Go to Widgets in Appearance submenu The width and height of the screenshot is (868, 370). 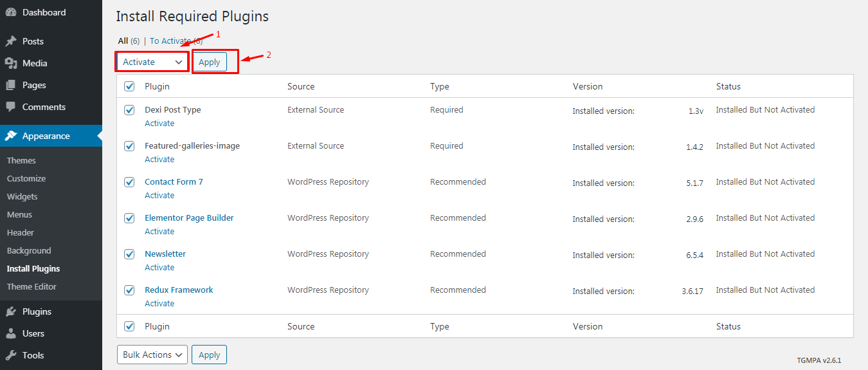[x=23, y=196]
